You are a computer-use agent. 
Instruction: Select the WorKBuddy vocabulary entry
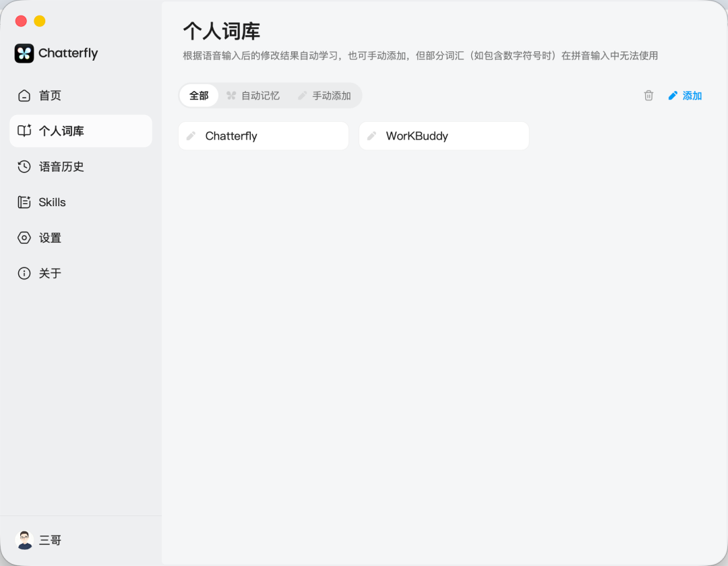pos(444,136)
